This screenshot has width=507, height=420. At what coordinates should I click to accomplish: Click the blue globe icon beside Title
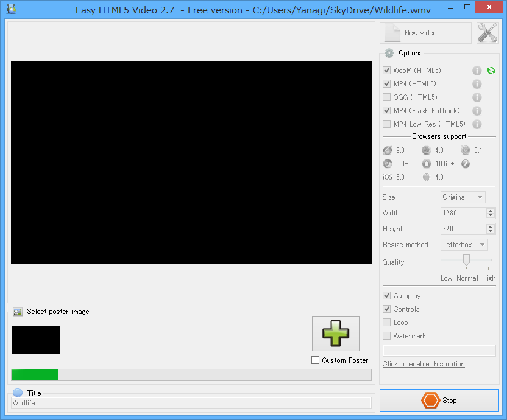point(18,393)
